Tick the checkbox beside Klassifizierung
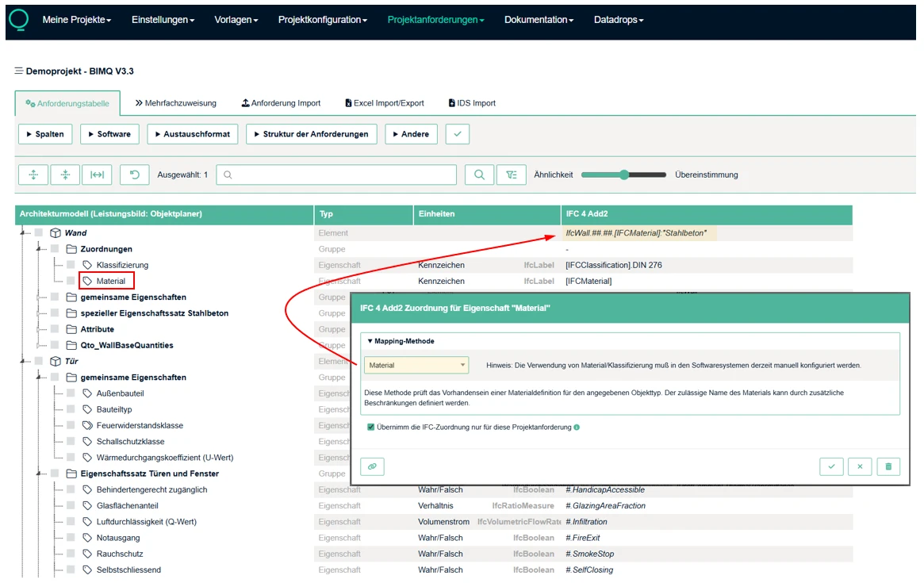924x583 pixels. pos(71,265)
